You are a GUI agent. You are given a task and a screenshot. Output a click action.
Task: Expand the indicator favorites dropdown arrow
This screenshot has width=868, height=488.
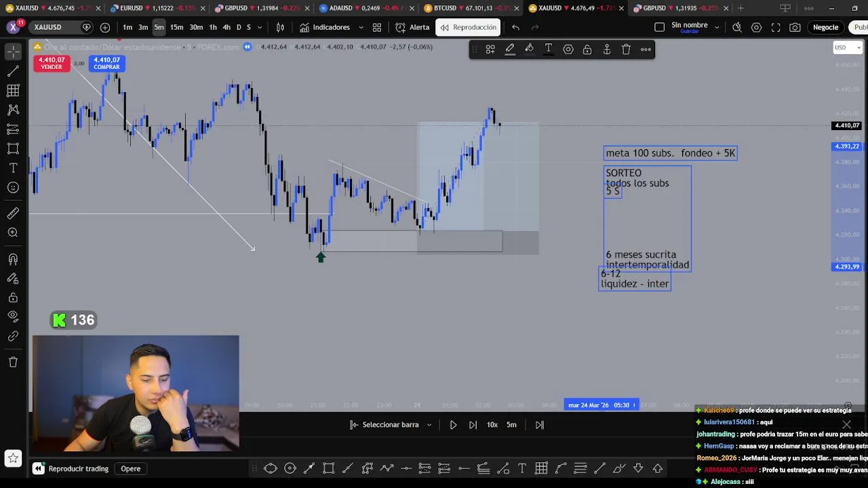click(x=360, y=27)
